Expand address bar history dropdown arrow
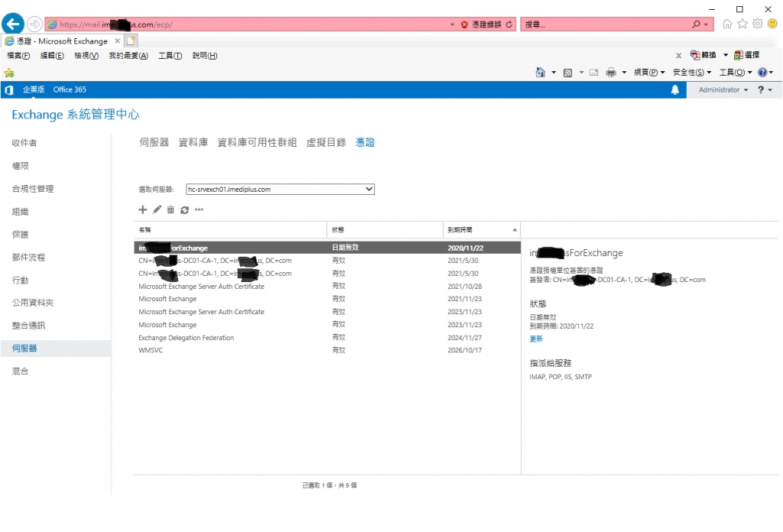783x532 pixels. (453, 24)
